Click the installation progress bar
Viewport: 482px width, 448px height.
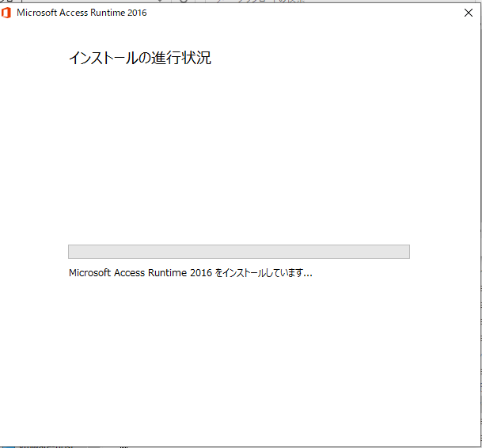coord(238,252)
